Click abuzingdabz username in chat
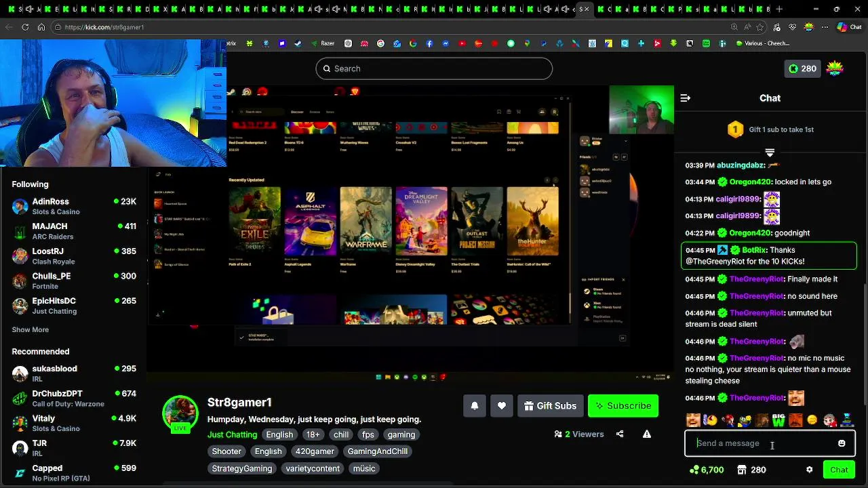Image resolution: width=868 pixels, height=488 pixels. [740, 165]
